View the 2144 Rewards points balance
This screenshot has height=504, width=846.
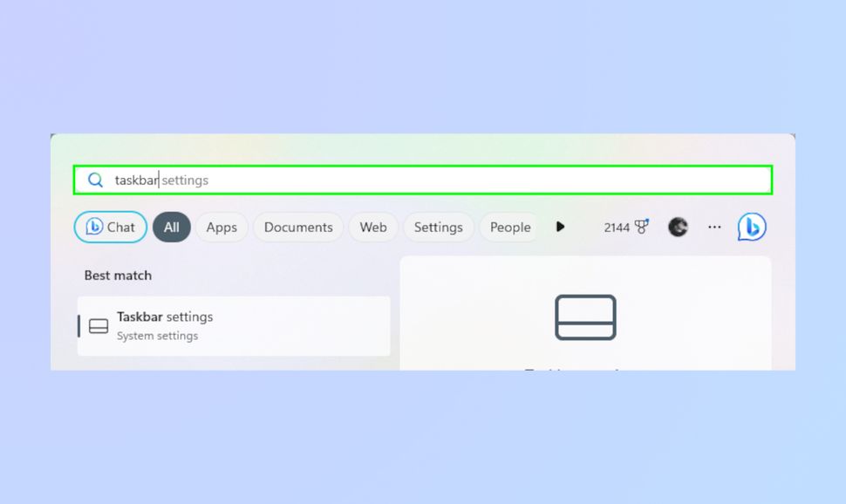(x=617, y=227)
